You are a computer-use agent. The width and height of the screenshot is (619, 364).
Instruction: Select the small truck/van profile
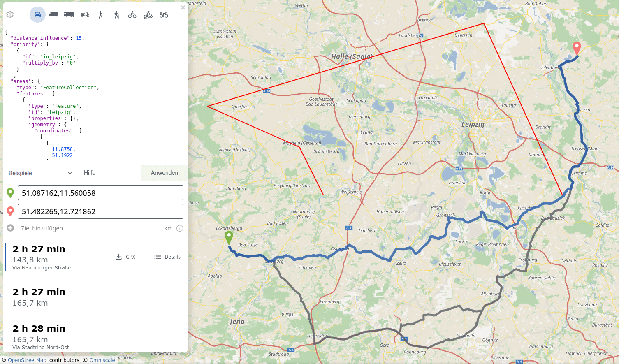coord(53,15)
